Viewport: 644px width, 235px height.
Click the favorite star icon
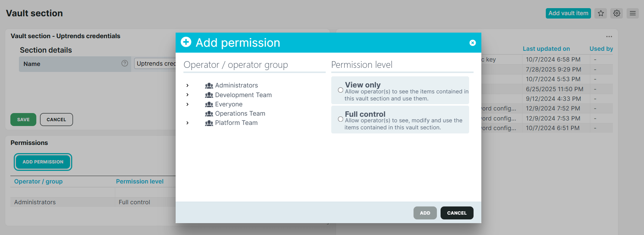click(601, 13)
